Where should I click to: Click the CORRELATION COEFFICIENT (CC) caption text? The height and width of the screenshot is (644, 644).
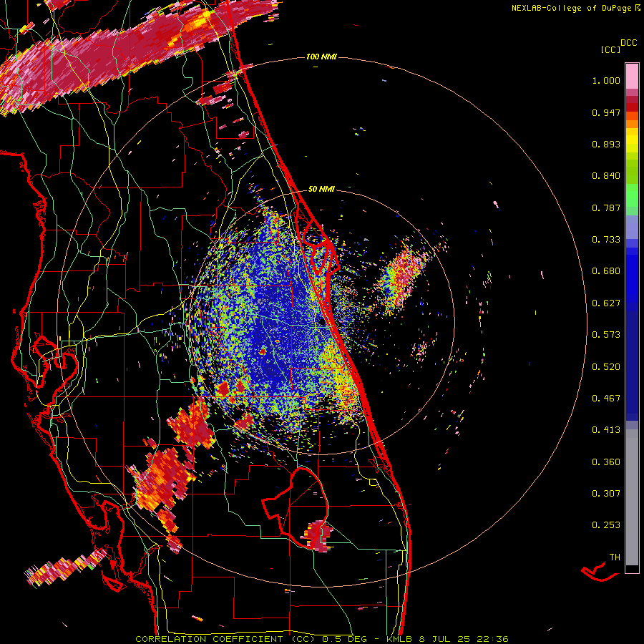tap(225, 639)
